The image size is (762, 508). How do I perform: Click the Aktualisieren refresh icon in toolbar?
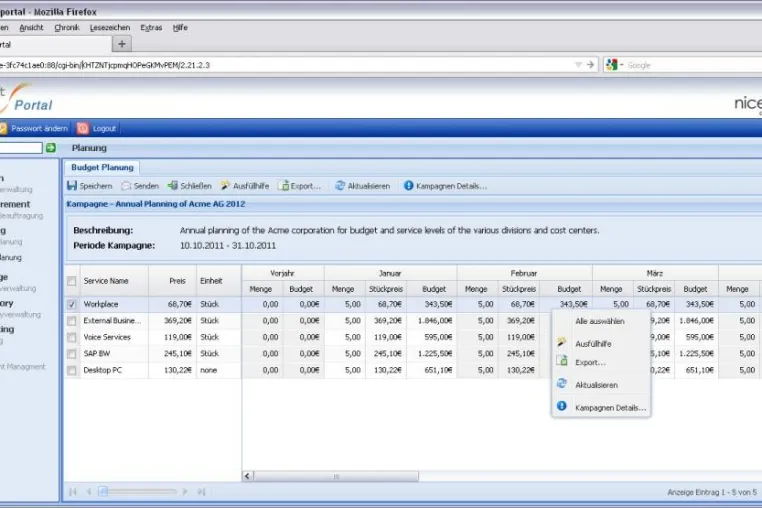click(x=340, y=186)
